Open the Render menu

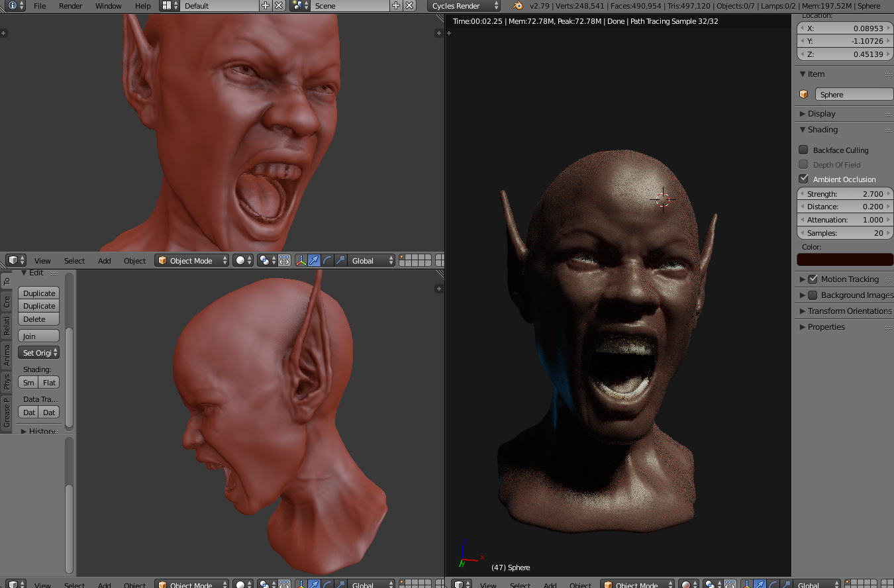click(71, 5)
